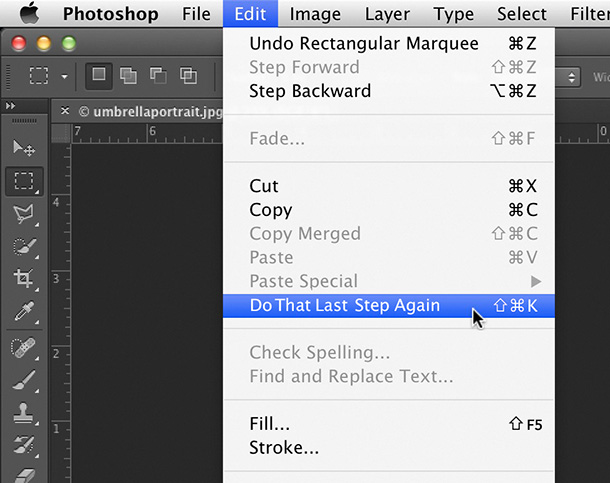Select the Healing Brush bandage tool
The width and height of the screenshot is (610, 483).
(x=23, y=347)
